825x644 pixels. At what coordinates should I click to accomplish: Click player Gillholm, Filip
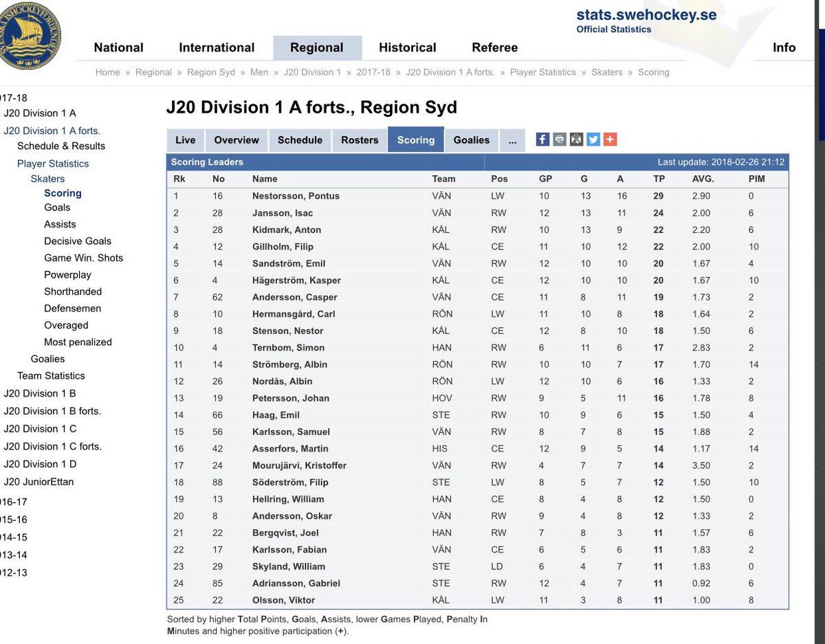point(283,247)
